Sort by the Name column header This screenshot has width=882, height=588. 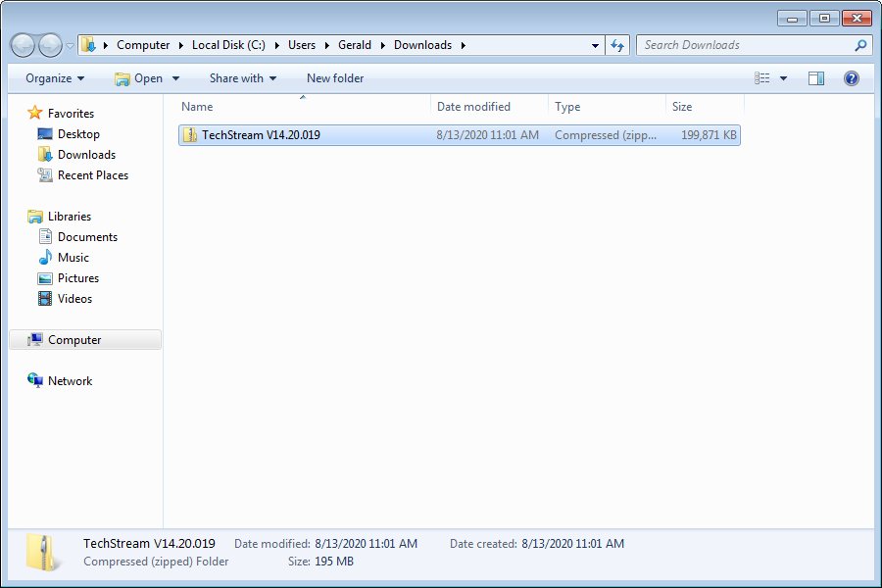(304, 107)
